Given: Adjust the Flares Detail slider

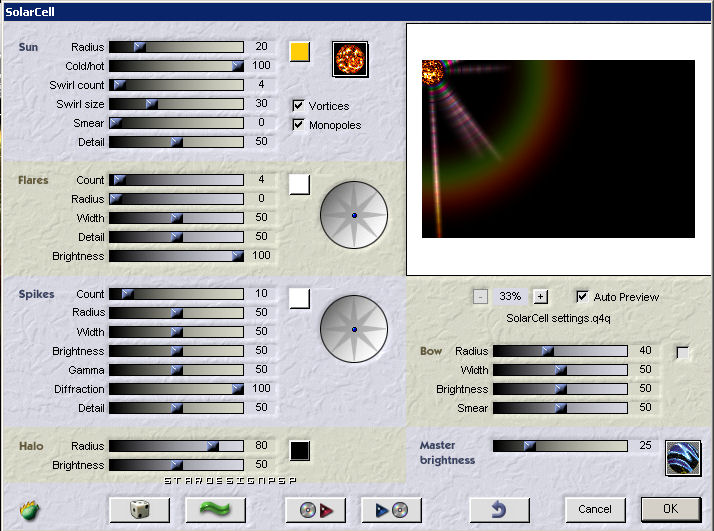Looking at the screenshot, I should (176, 237).
